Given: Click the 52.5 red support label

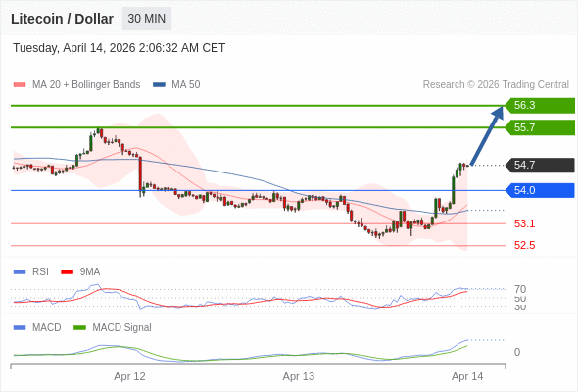Looking at the screenshot, I should [x=524, y=245].
